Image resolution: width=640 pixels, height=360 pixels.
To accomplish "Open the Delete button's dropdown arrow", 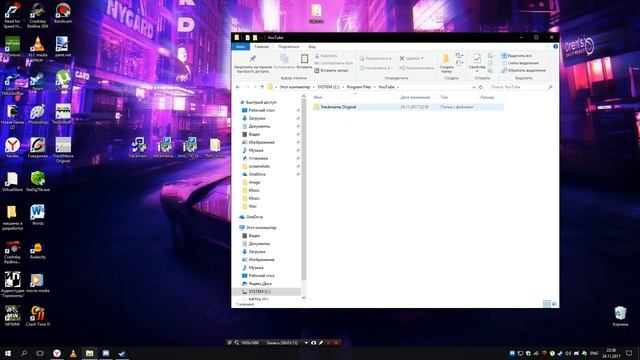I will click(x=422, y=58).
